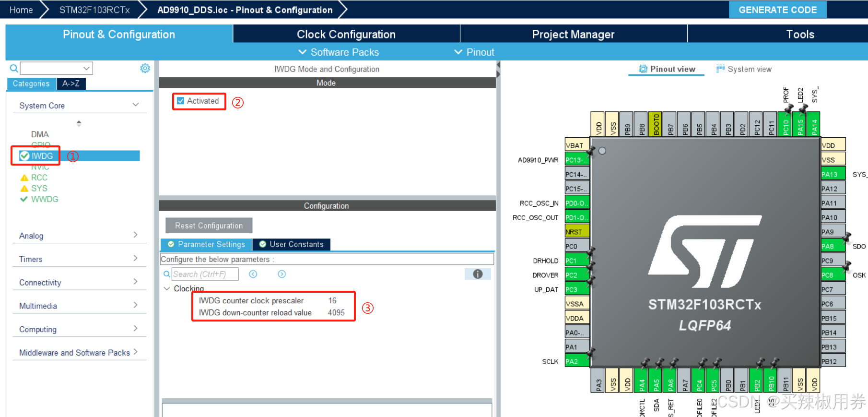Go to previous search result arrow icon

(253, 274)
